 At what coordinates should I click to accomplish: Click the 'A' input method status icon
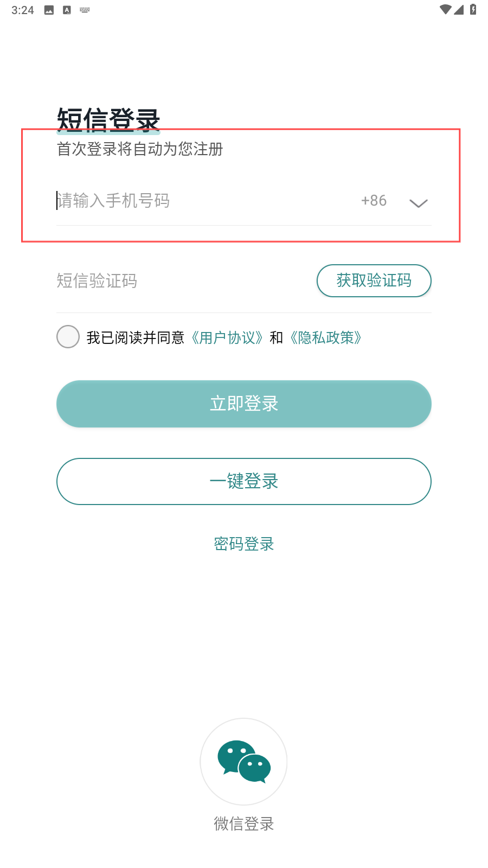(67, 10)
